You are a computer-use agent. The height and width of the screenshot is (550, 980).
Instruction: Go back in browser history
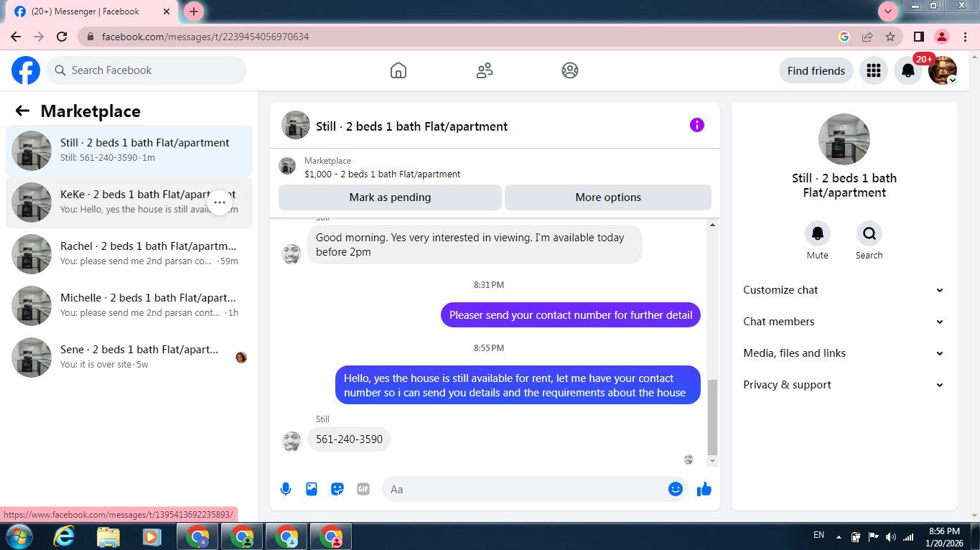(x=16, y=37)
